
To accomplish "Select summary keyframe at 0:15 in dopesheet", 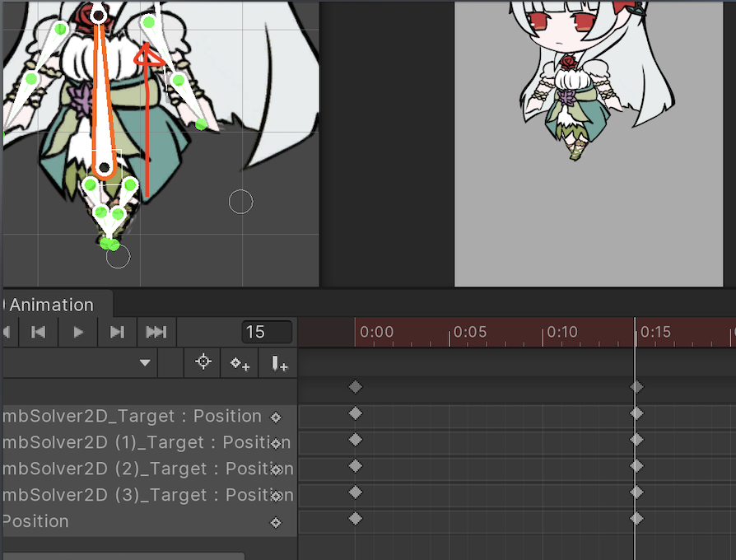I will [x=636, y=387].
